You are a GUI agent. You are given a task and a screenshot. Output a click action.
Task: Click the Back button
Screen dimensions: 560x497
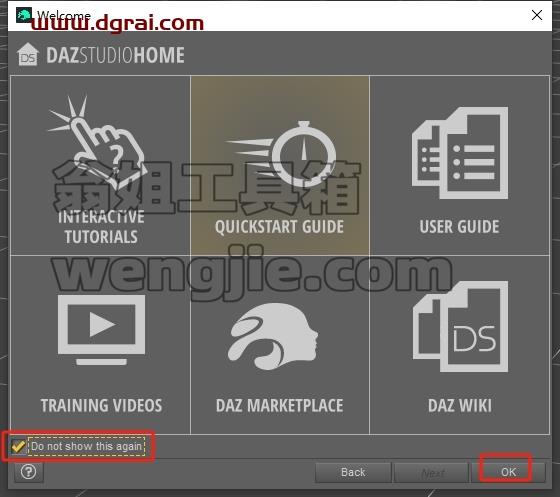[353, 472]
